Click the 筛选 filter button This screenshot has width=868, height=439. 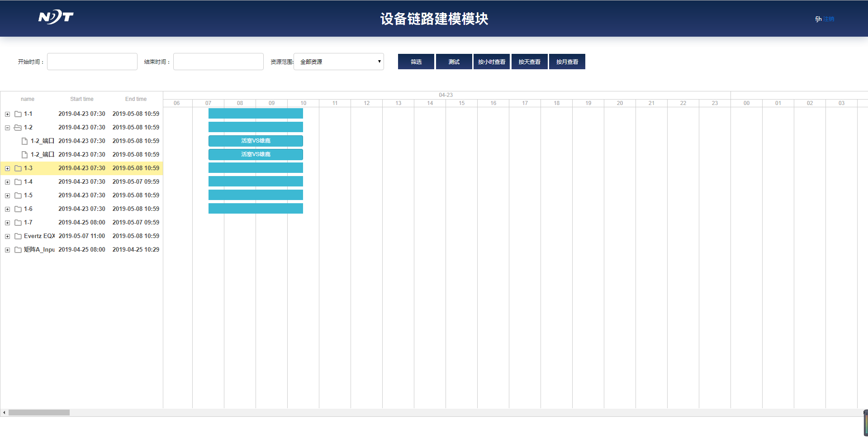[416, 62]
